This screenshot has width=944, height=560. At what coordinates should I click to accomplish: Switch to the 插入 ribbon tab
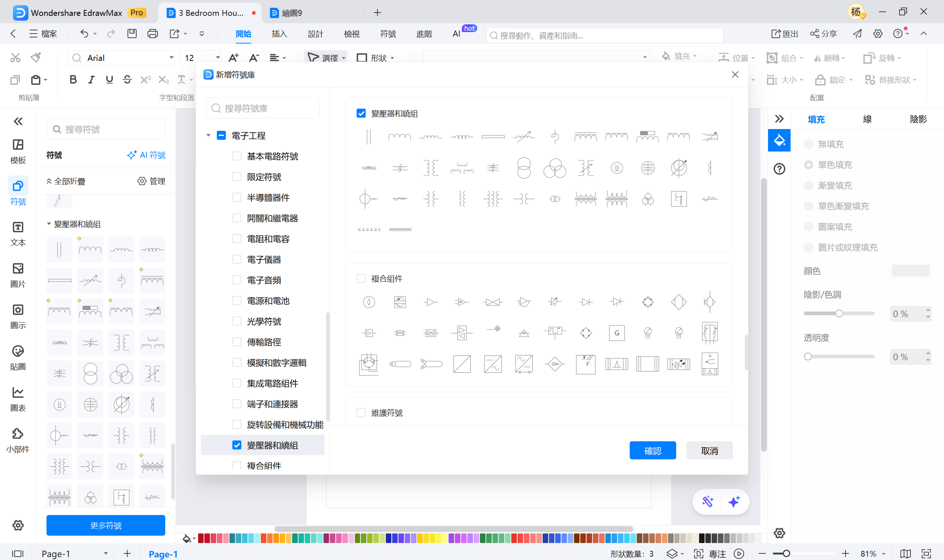coord(279,34)
